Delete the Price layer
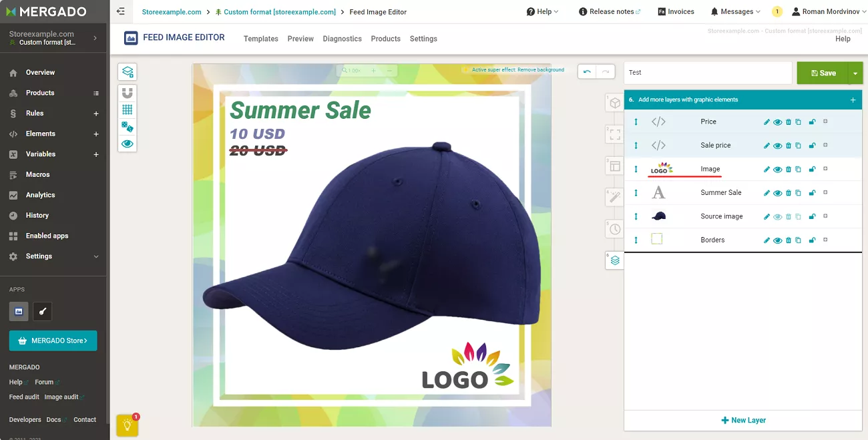This screenshot has height=440, width=868. pos(789,122)
